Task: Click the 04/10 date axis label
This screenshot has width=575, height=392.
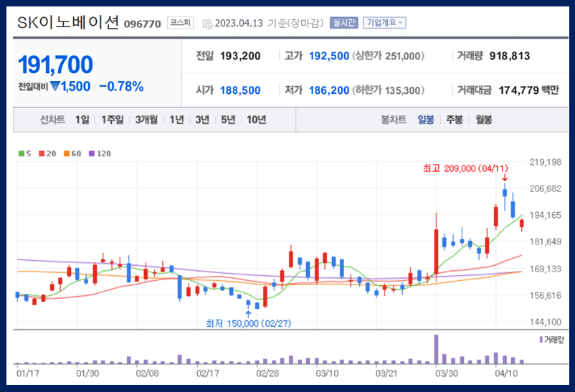Action: 506,373
